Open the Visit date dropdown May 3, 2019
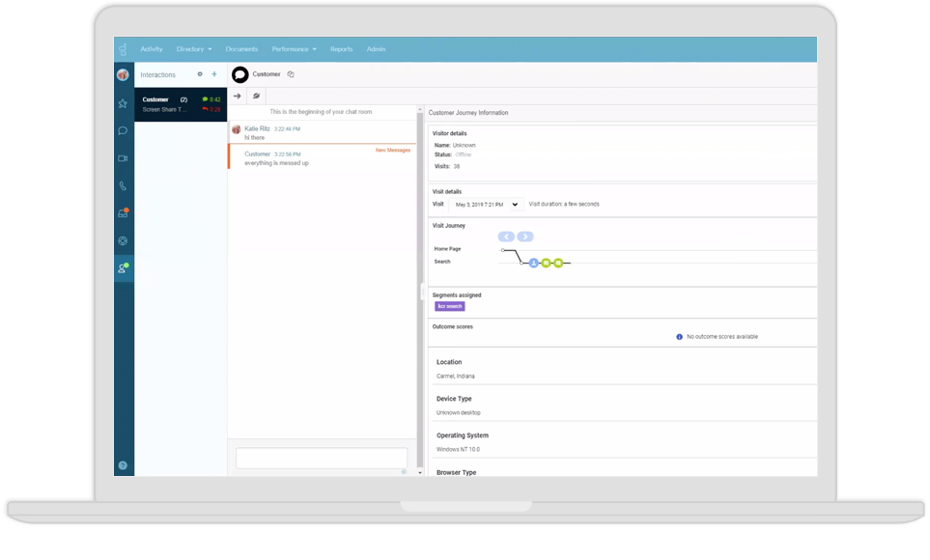Image resolution: width=930 pixels, height=560 pixels. [x=487, y=204]
